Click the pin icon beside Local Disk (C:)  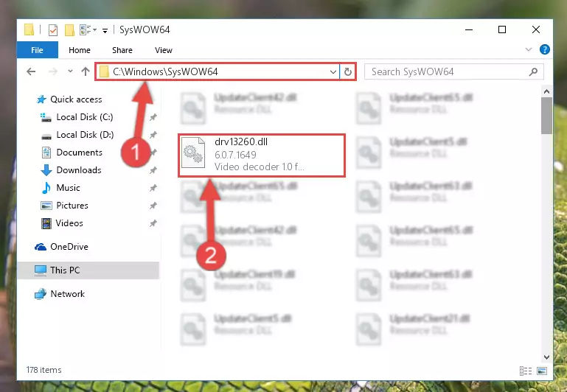(153, 117)
